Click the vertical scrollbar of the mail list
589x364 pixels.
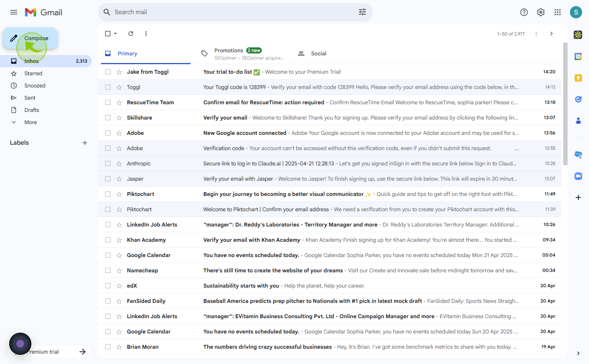point(565,104)
